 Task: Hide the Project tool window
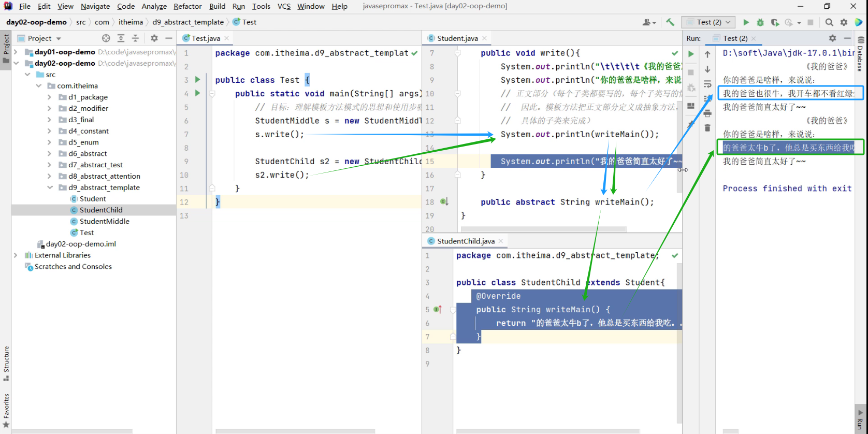tap(168, 38)
